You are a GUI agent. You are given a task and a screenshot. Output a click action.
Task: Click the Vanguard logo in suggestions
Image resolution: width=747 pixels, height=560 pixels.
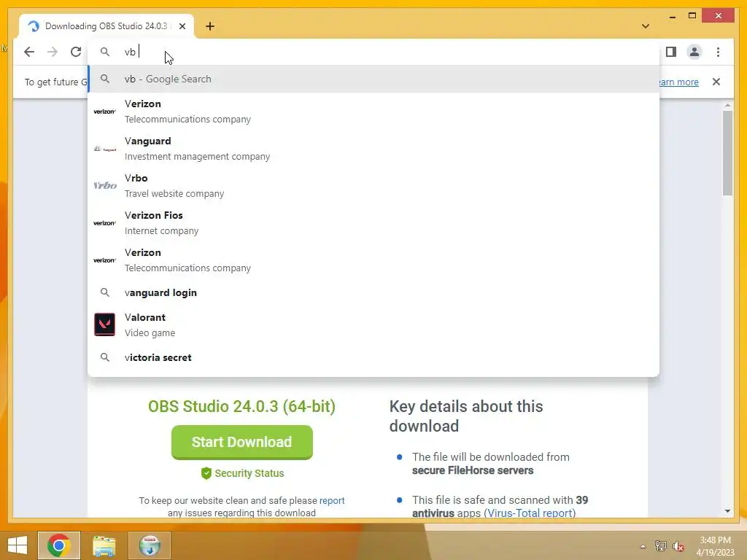coord(105,149)
